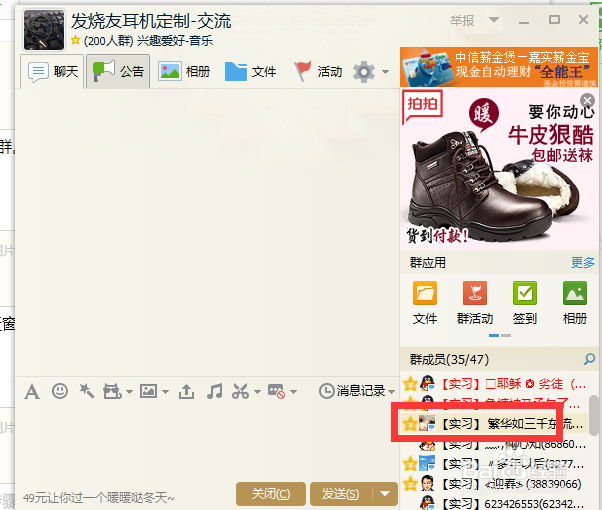The height and width of the screenshot is (510, 602).
Task: Select member 耶稣 劣徒
Action: click(494, 383)
